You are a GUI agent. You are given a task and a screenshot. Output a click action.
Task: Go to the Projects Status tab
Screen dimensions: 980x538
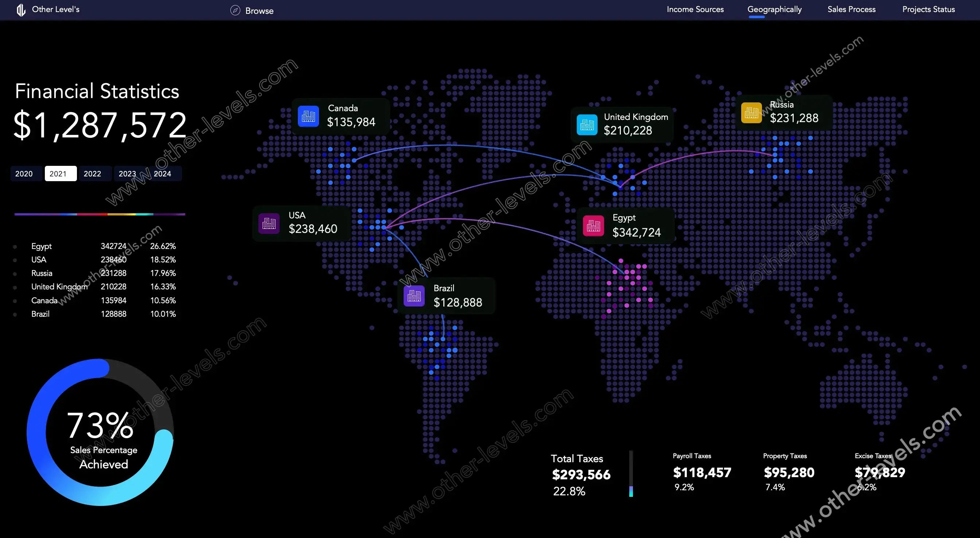[928, 9]
